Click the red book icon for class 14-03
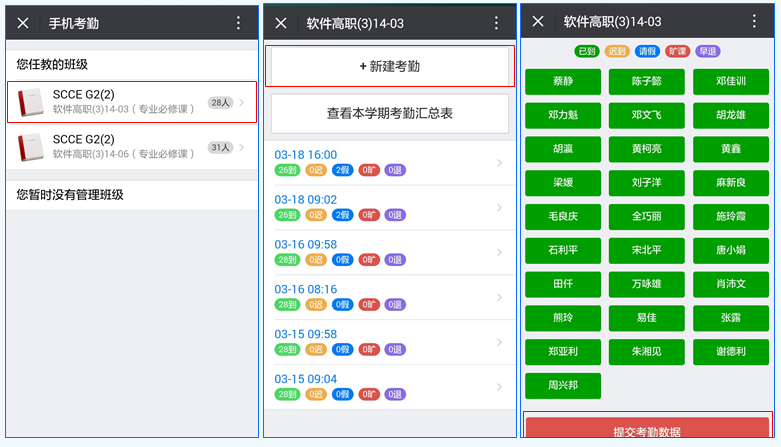The width and height of the screenshot is (781, 447). tap(30, 102)
